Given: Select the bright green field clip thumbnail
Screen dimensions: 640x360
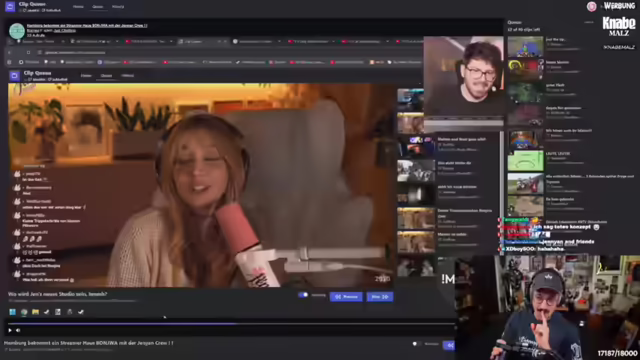Looking at the screenshot, I should point(525,160).
